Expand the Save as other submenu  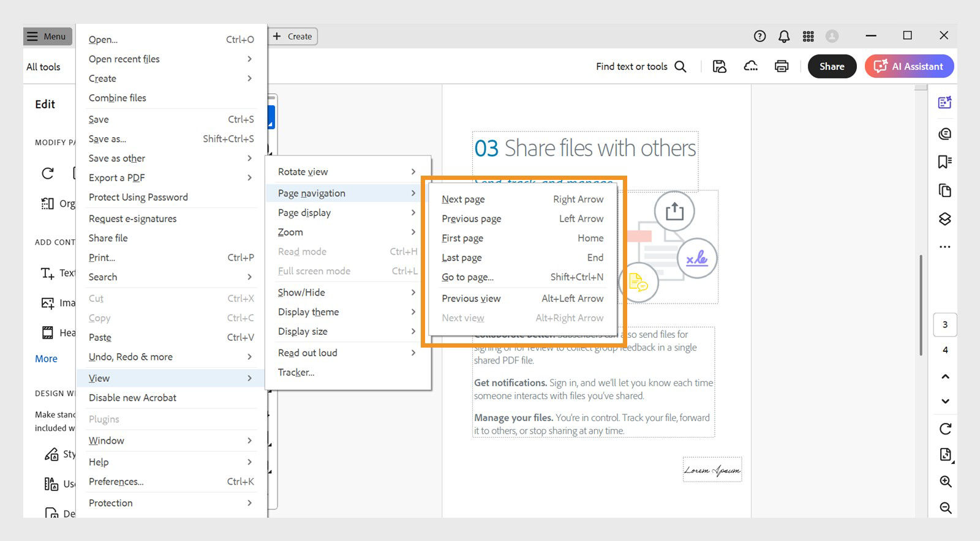[171, 159]
